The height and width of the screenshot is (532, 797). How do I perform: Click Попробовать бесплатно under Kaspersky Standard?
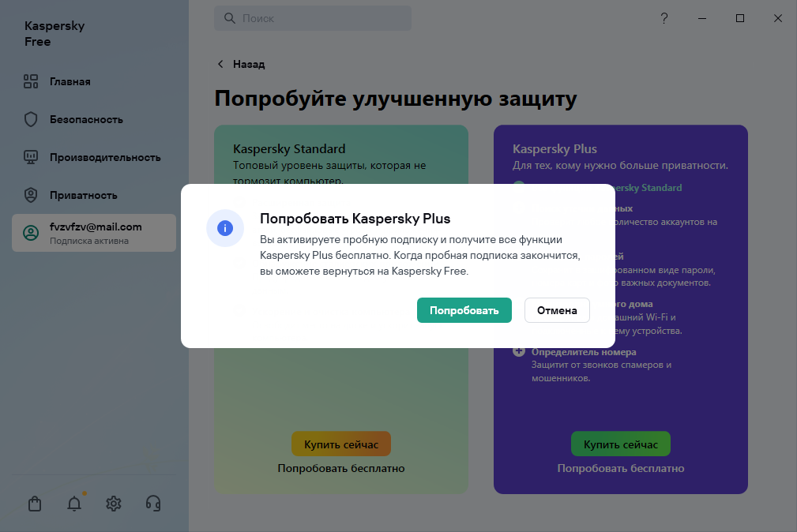[341, 468]
